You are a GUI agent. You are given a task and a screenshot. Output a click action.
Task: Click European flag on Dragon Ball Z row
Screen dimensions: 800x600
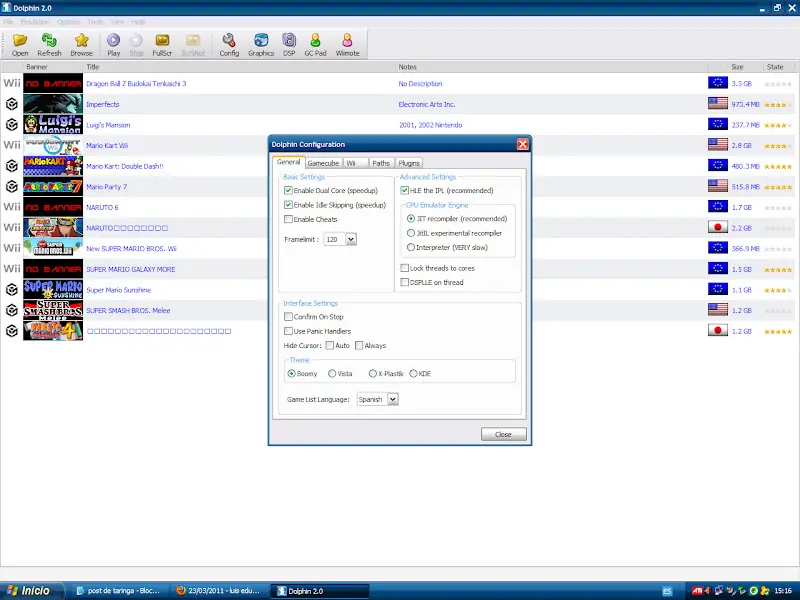click(x=718, y=83)
